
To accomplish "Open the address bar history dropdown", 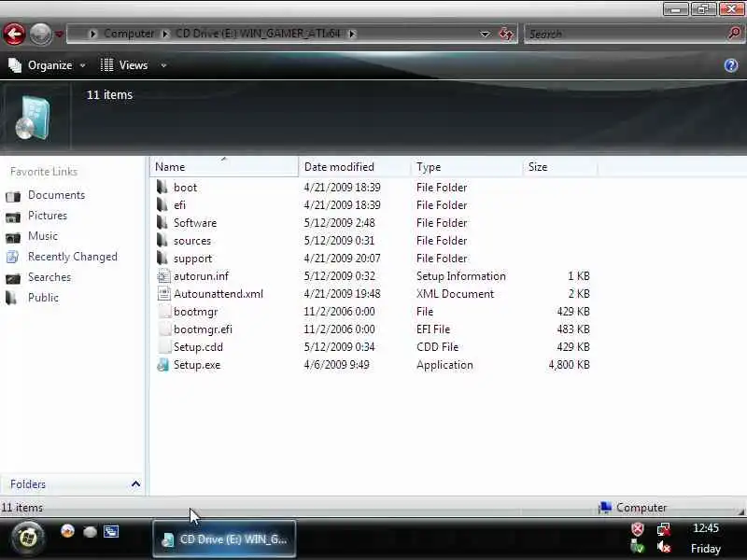I will [485, 34].
